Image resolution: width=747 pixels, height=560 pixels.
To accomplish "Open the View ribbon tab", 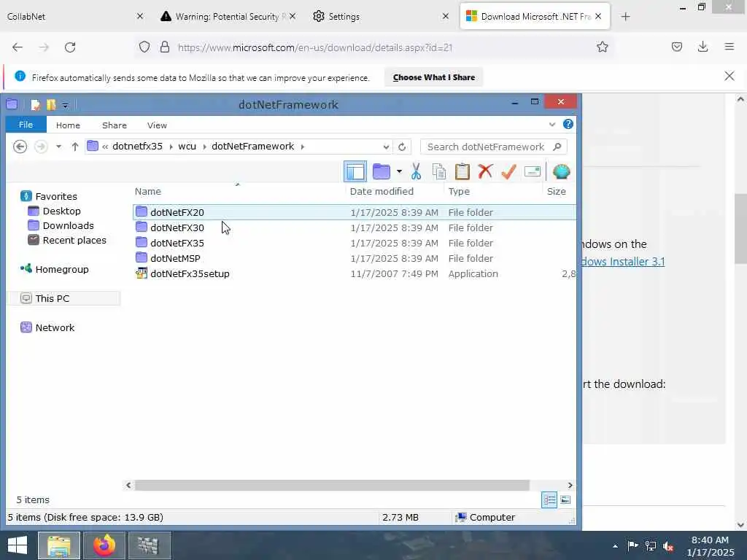I will pos(157,125).
